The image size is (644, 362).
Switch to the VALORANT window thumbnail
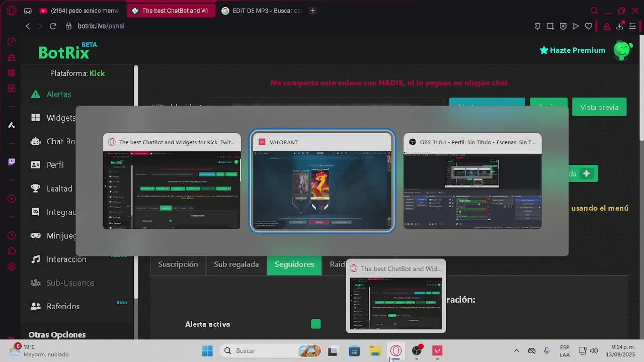tap(322, 181)
